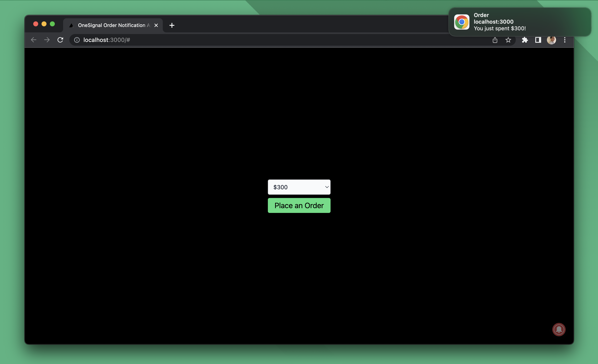
Task: Click the browser back arrow
Action: [34, 40]
